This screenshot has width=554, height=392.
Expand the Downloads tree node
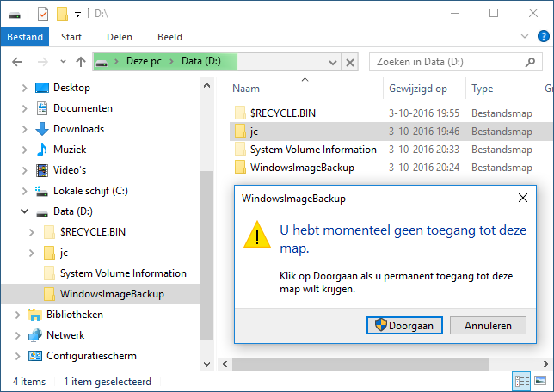[24, 129]
